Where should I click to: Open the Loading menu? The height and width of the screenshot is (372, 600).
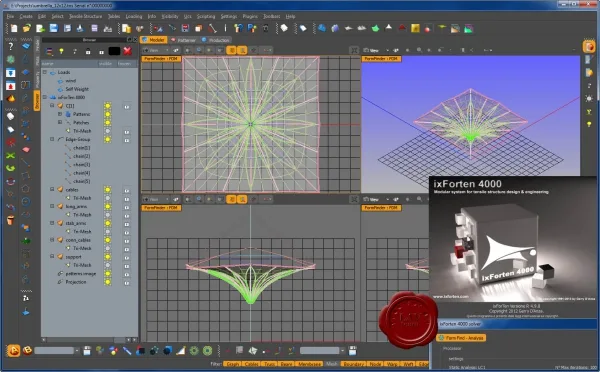click(x=134, y=16)
